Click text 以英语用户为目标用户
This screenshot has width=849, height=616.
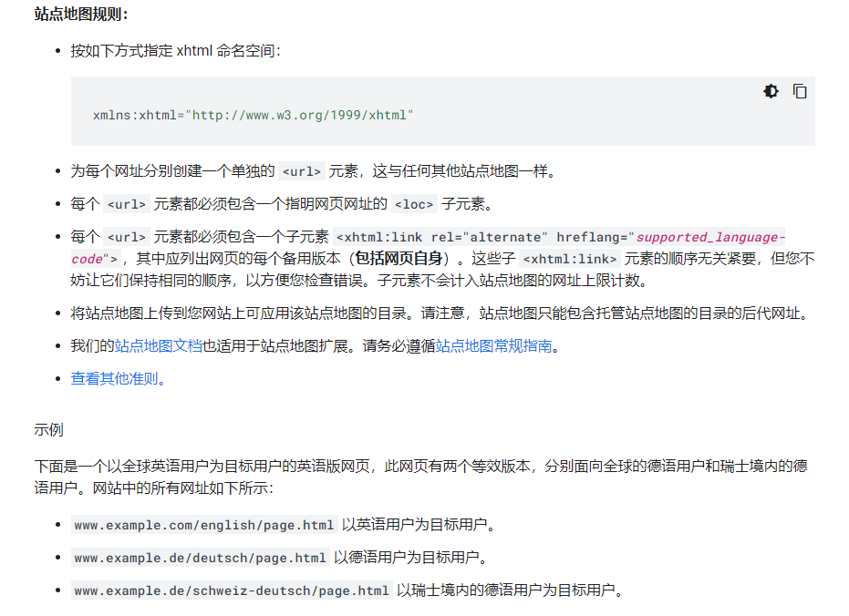pyautogui.click(x=418, y=525)
